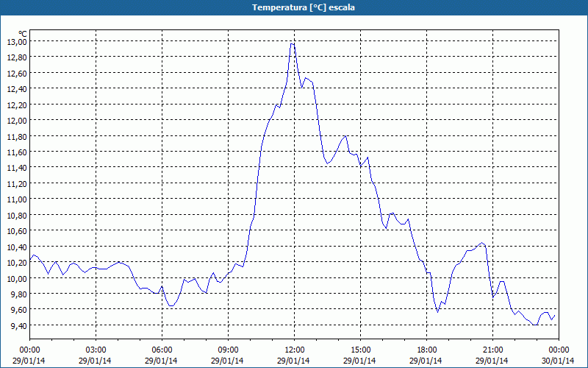The image size is (588, 368).
Task: Click the °C unit label
Action: [23, 34]
